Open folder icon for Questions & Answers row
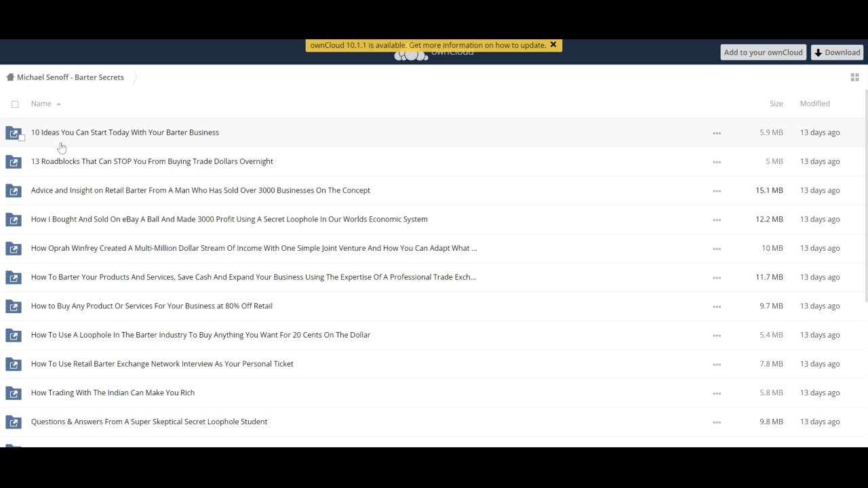Screen dimensions: 868x488 click(14, 422)
